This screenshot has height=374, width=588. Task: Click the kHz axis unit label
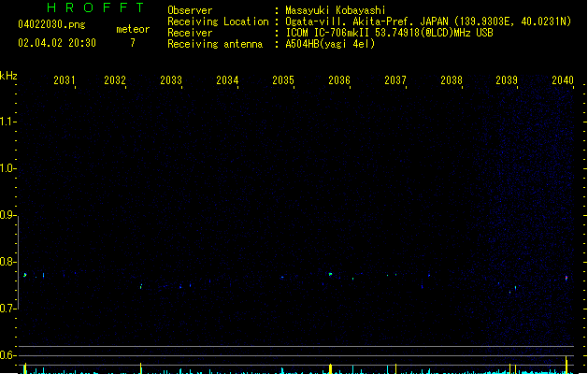8,76
